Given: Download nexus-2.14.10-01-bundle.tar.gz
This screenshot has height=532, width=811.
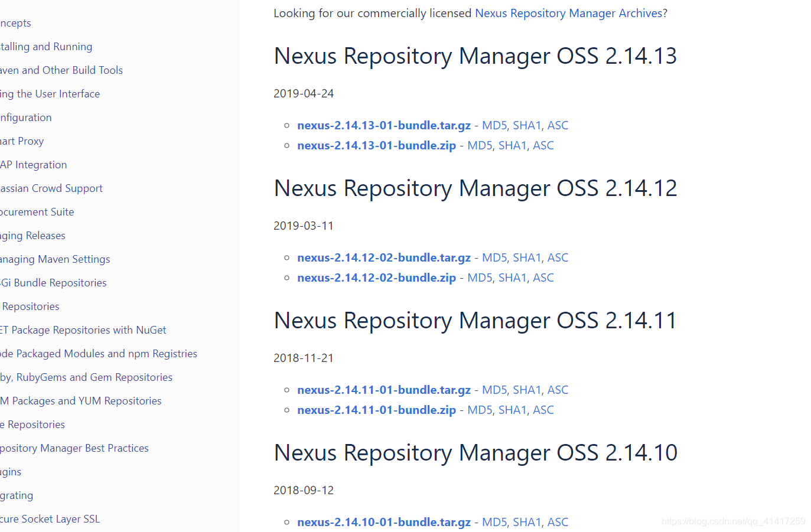Looking at the screenshot, I should click(384, 522).
